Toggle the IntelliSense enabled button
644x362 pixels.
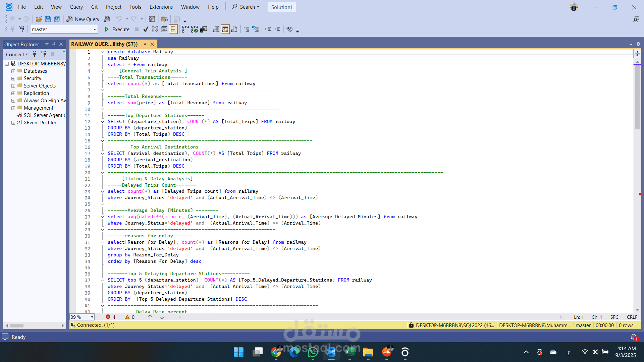point(173,29)
